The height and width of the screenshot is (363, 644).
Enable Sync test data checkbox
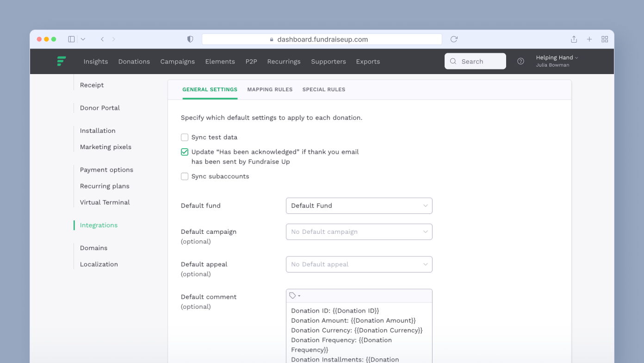(185, 137)
